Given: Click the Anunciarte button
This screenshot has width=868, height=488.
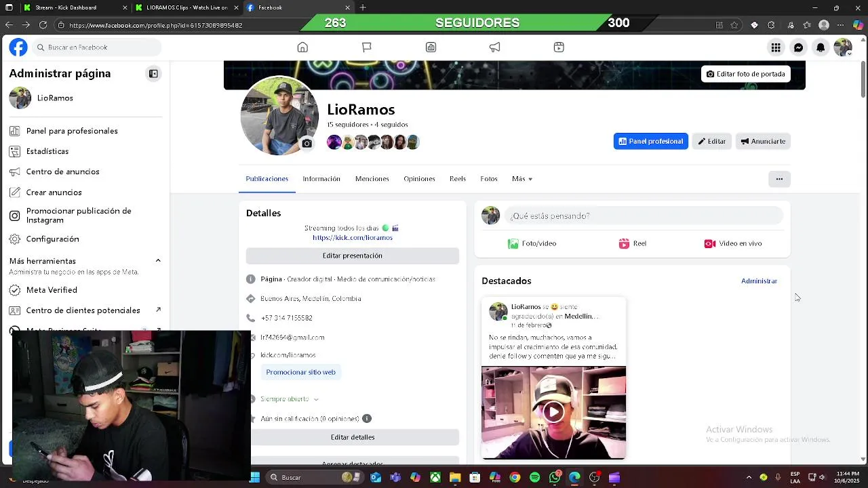Looking at the screenshot, I should tap(763, 141).
